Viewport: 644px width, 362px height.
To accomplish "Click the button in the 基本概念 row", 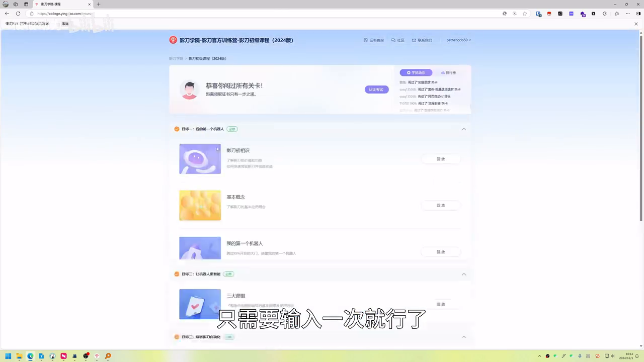I will pos(441,205).
